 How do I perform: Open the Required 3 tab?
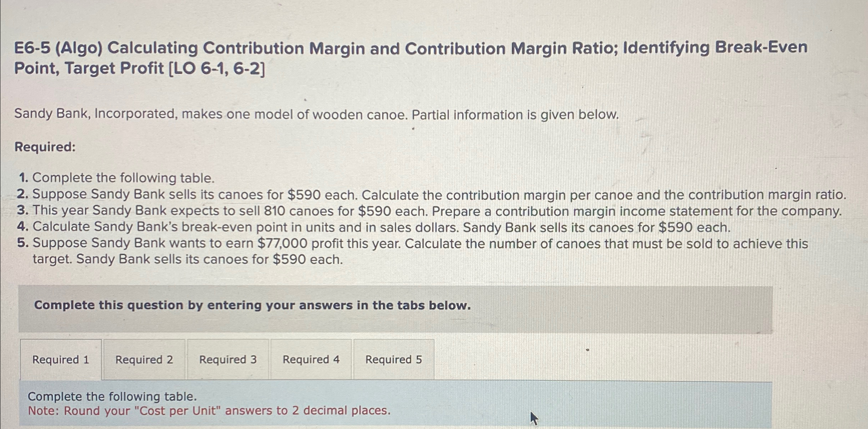click(228, 360)
